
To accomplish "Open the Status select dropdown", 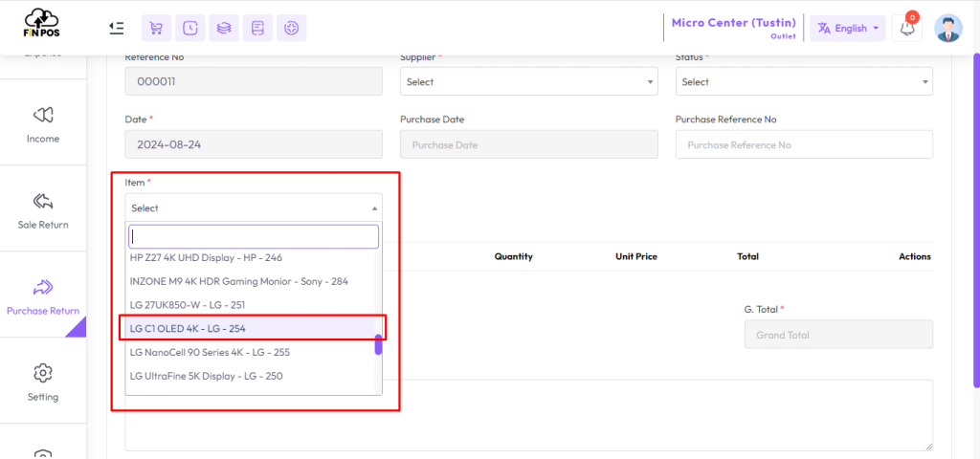I will [804, 82].
